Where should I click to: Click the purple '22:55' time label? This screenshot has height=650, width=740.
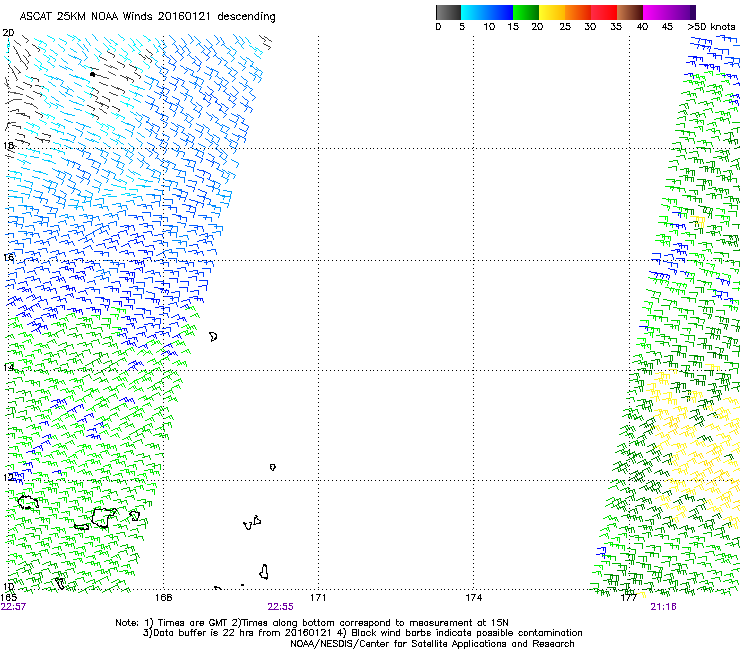coord(280,607)
